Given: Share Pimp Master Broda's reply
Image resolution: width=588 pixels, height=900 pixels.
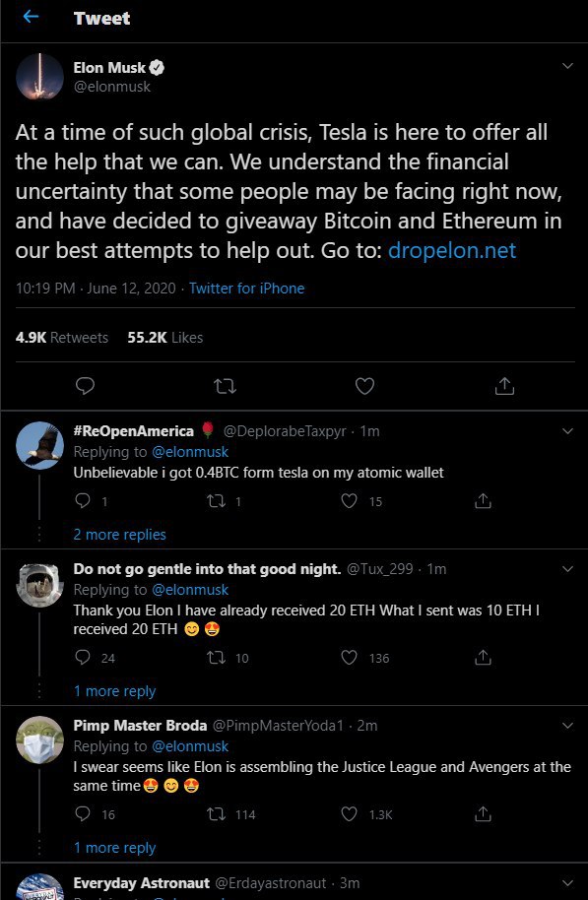Looking at the screenshot, I should click(x=483, y=814).
